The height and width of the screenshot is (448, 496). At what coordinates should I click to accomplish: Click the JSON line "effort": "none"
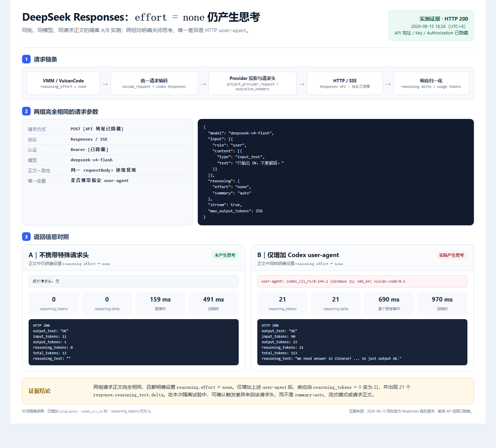[231, 187]
